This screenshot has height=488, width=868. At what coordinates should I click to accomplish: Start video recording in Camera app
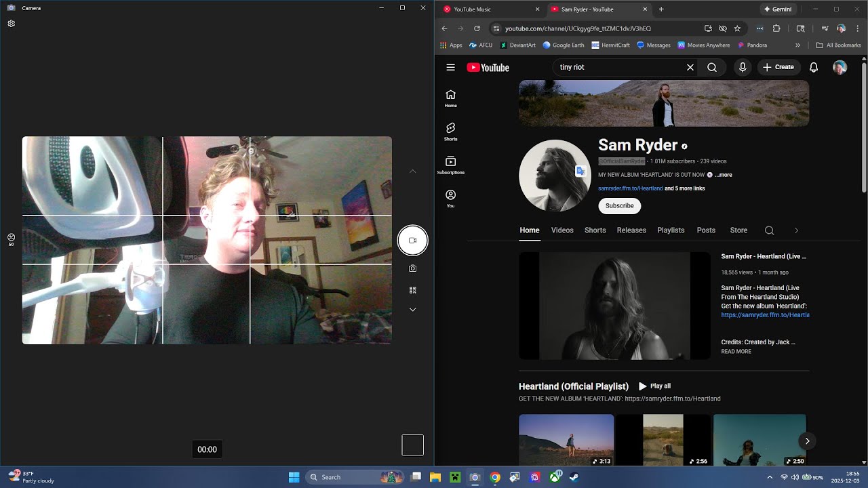point(412,241)
